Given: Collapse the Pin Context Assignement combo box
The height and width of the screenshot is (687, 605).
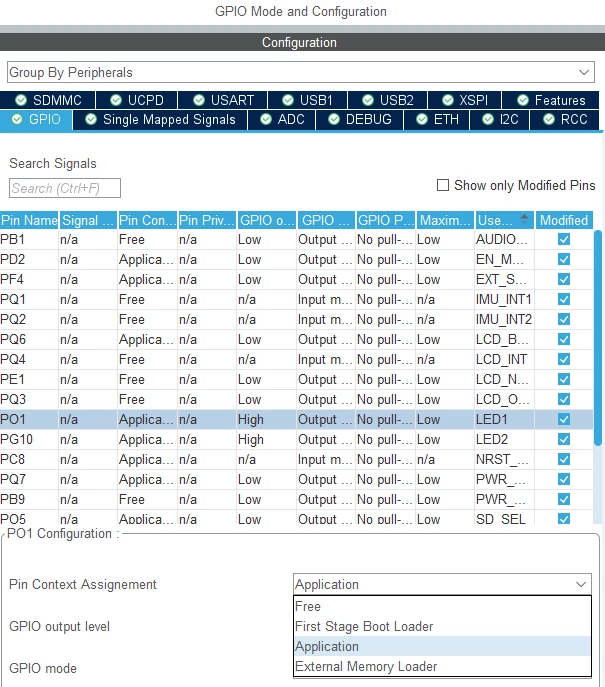Looking at the screenshot, I should 442,584.
